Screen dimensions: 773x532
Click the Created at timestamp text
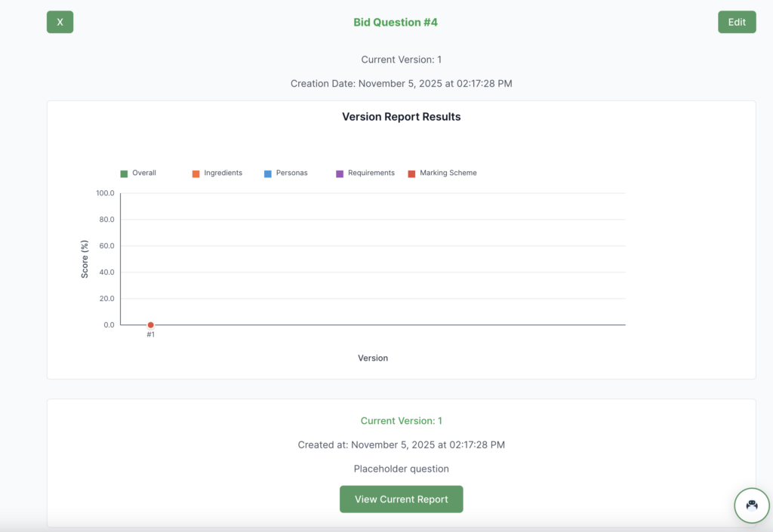(x=401, y=444)
